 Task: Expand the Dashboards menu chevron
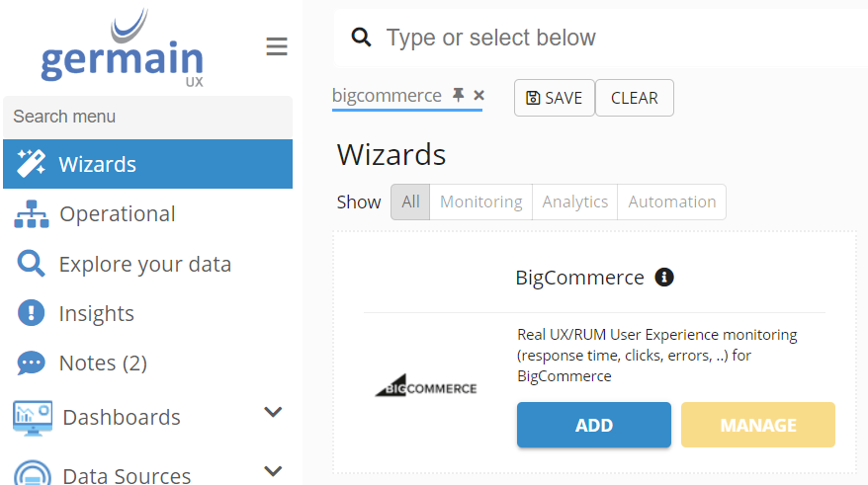pyautogui.click(x=274, y=412)
